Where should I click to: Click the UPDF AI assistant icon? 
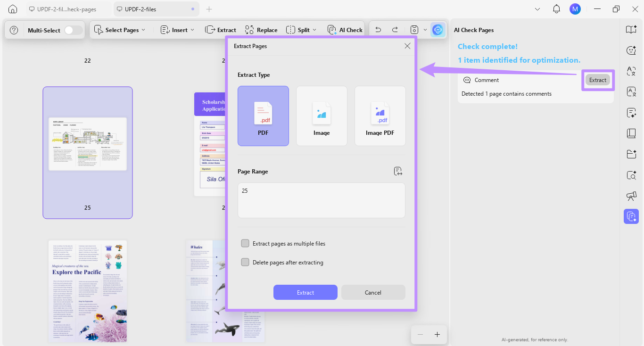[438, 30]
